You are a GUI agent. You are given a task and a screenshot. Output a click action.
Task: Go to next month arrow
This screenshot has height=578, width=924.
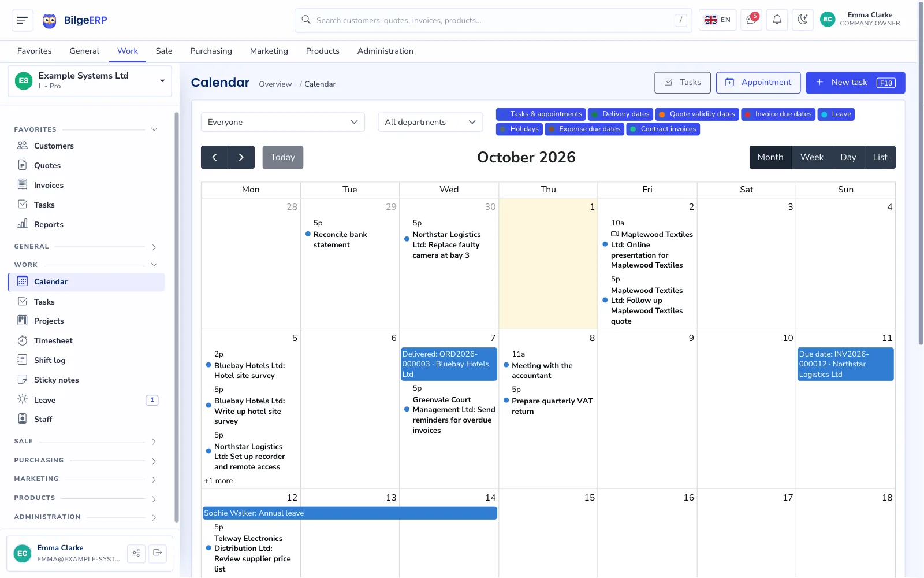(x=241, y=157)
